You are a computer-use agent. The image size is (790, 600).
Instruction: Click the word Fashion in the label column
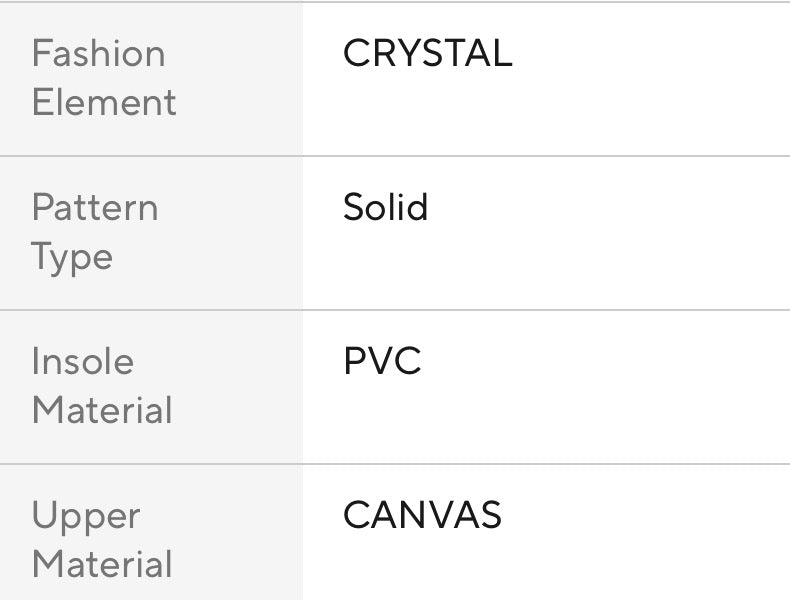(x=98, y=54)
